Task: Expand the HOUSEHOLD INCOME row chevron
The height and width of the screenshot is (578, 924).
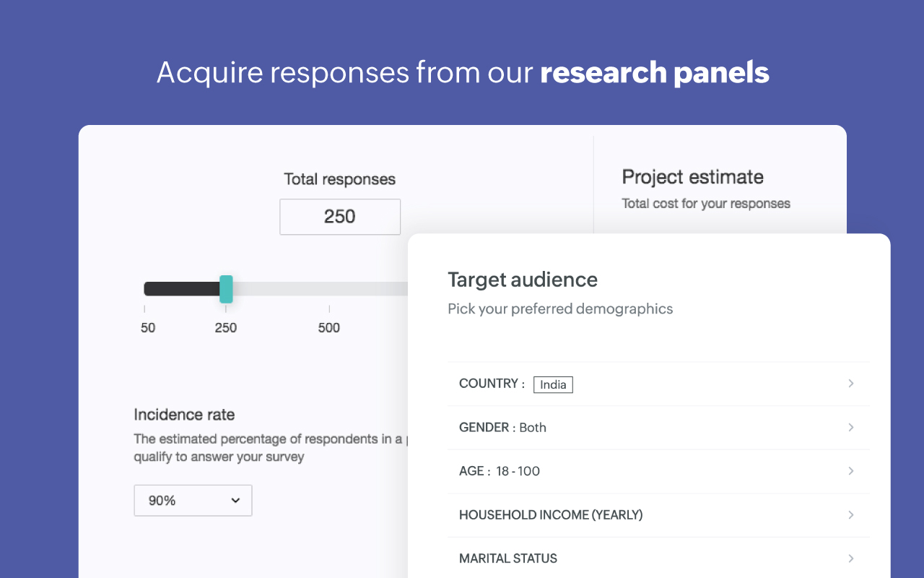Action: 851,515
